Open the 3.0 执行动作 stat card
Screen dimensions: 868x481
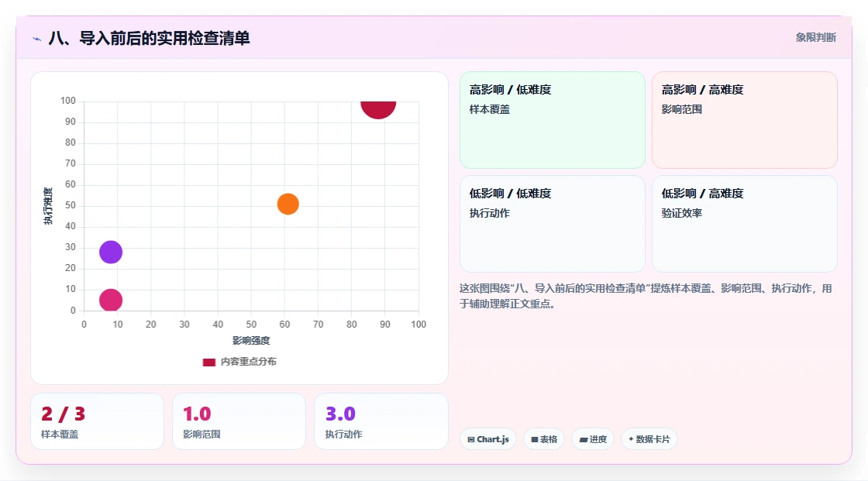coord(381,421)
